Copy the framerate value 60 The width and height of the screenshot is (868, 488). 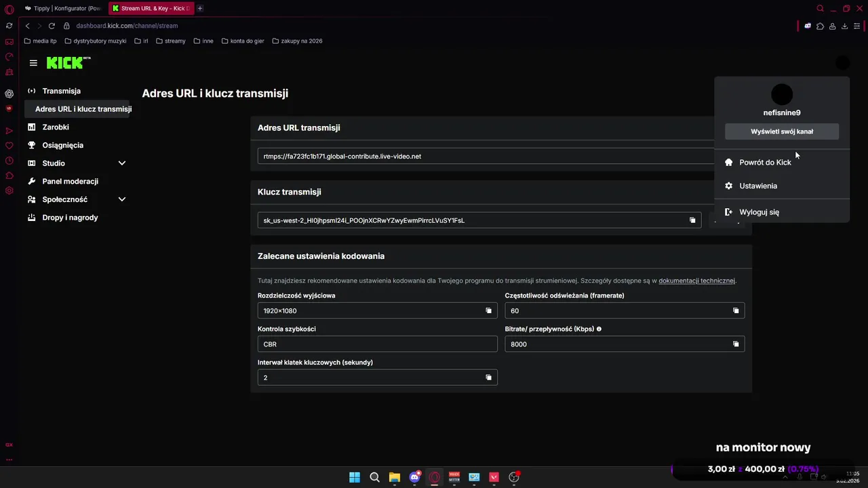736,310
